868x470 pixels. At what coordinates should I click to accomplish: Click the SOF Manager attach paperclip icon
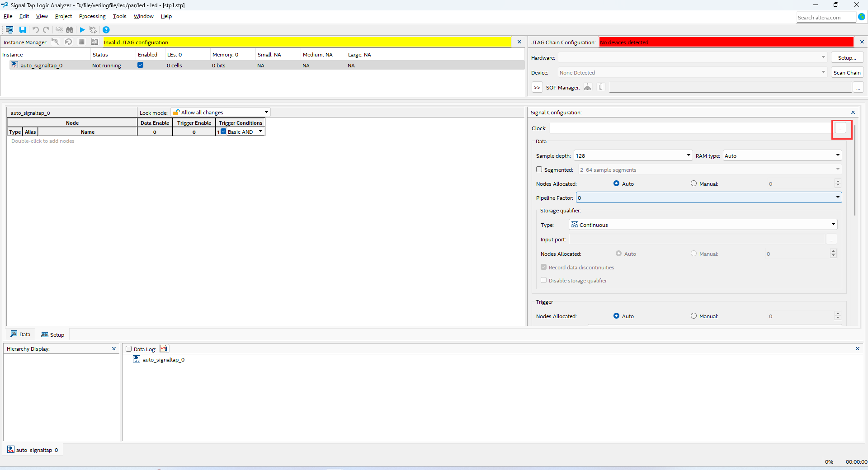pos(600,87)
